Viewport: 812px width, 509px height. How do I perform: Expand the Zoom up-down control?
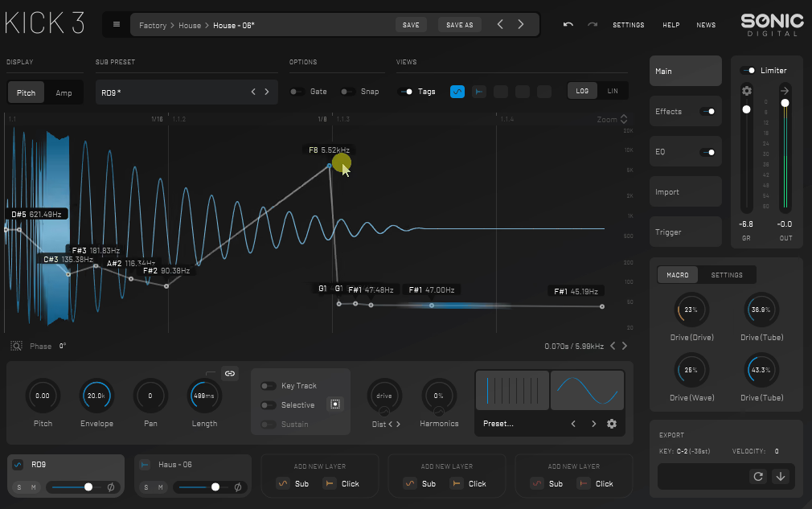click(624, 119)
